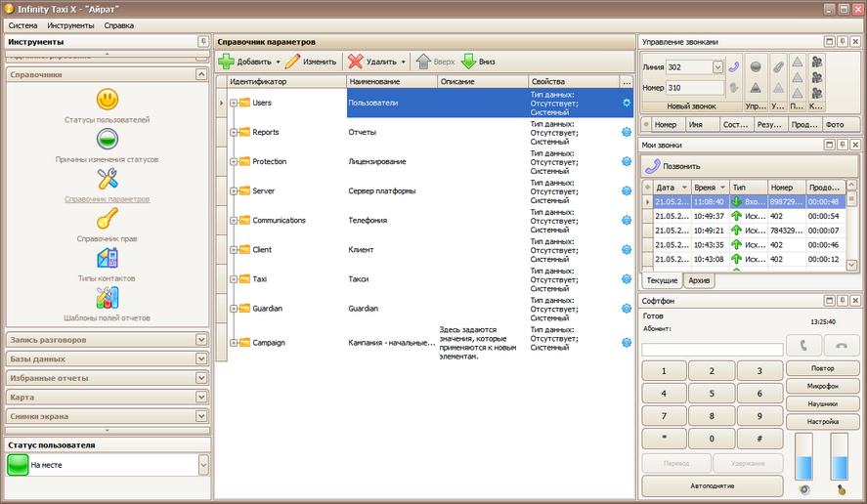867x504 pixels.
Task: Click the softphone hang-up handset button
Action: pos(842,346)
